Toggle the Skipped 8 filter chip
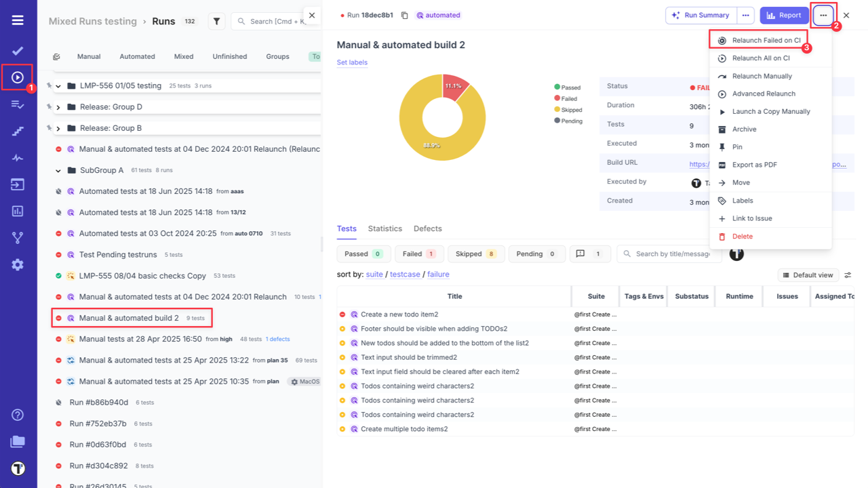 [475, 253]
